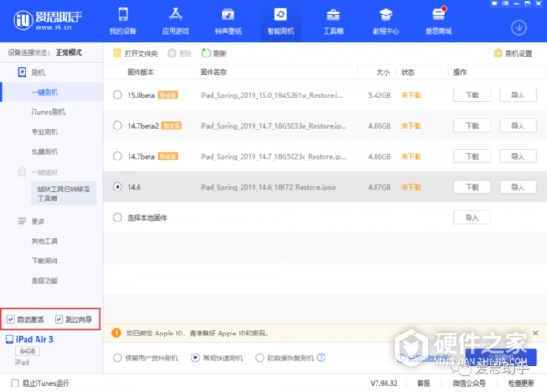Screen dimensions: 547x392
Task: Select iTunes刷机 in sidebar
Action: (48, 112)
